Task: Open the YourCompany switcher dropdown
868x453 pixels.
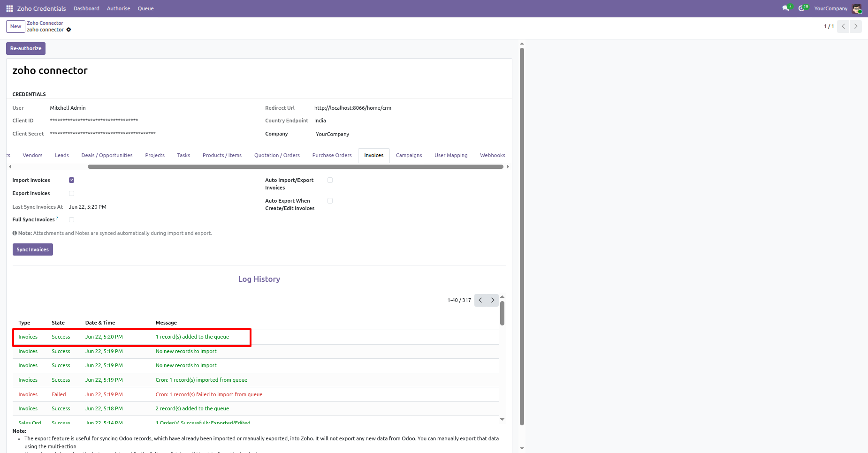Action: tap(830, 8)
